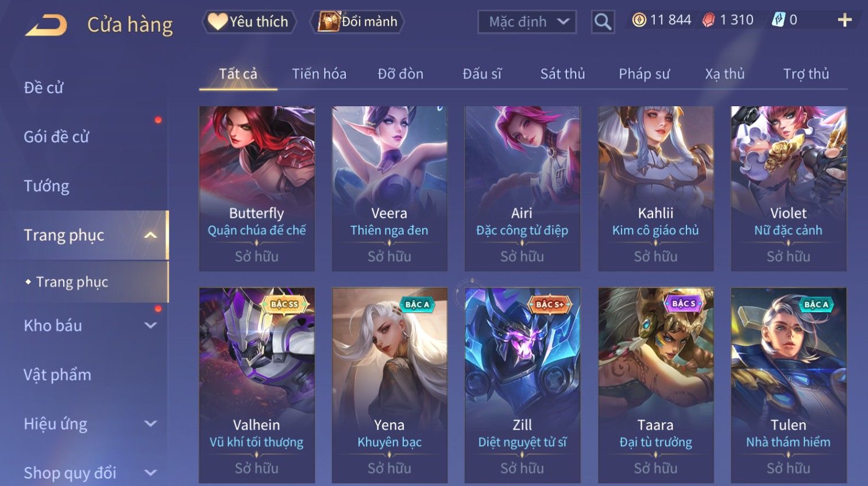
Task: Switch to the Tiến hóa tab
Action: point(319,74)
